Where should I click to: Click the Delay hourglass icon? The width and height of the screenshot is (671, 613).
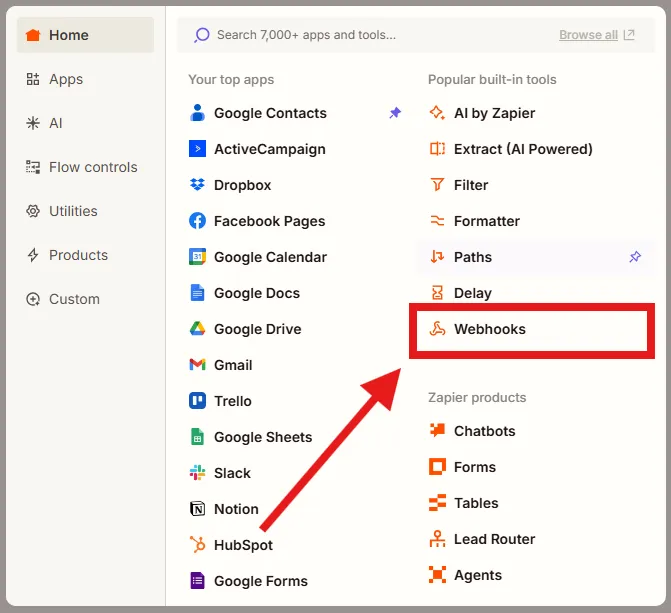437,293
